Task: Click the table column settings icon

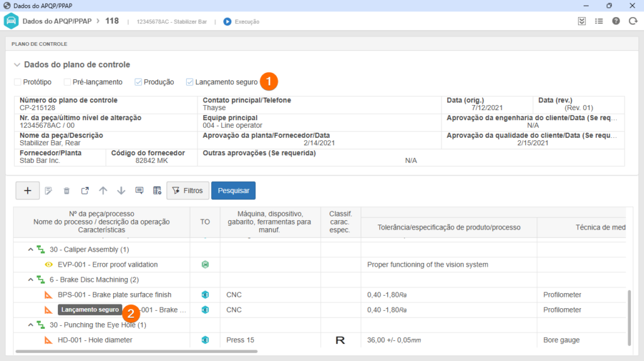Action: (x=157, y=191)
